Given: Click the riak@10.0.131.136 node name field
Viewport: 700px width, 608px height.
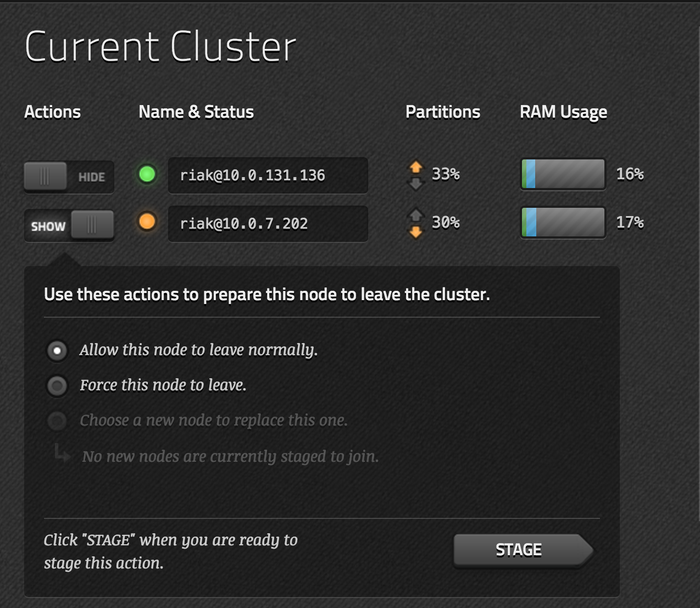Looking at the screenshot, I should [x=268, y=175].
